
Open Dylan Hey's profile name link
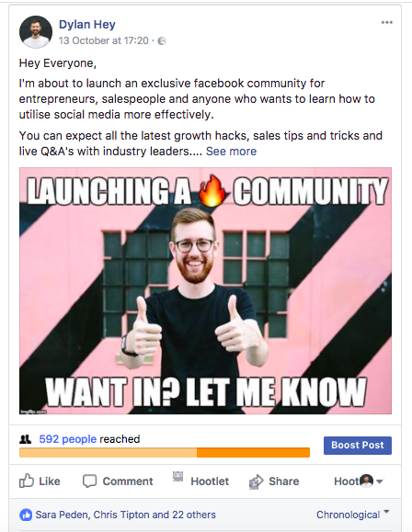87,25
